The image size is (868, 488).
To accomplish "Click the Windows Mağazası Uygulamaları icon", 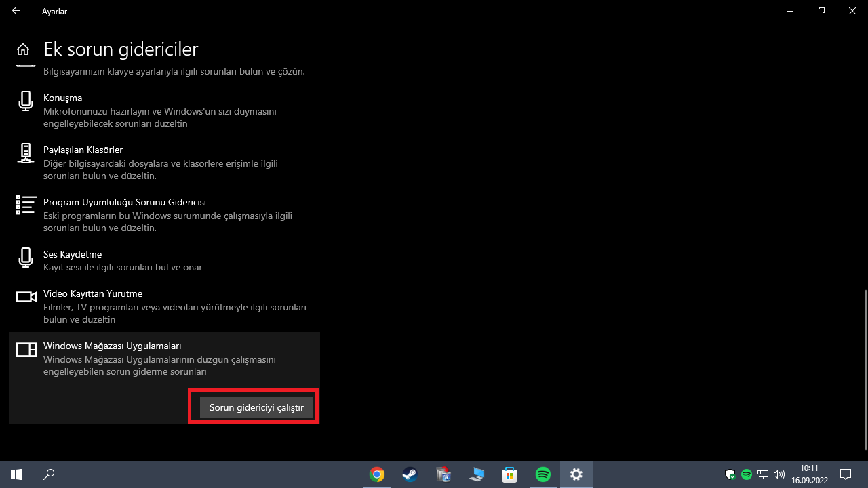I will tap(26, 350).
